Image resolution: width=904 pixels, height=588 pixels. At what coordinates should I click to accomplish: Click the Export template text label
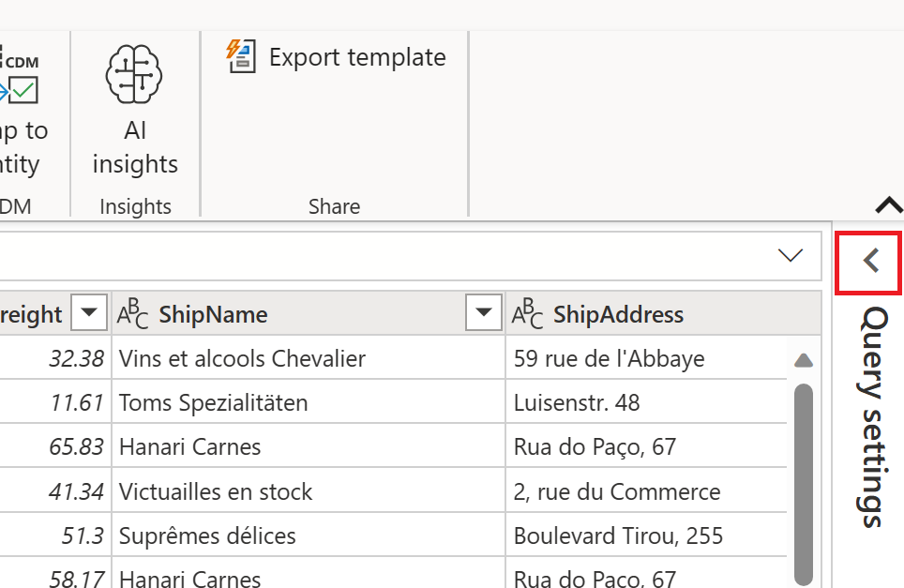click(x=357, y=56)
